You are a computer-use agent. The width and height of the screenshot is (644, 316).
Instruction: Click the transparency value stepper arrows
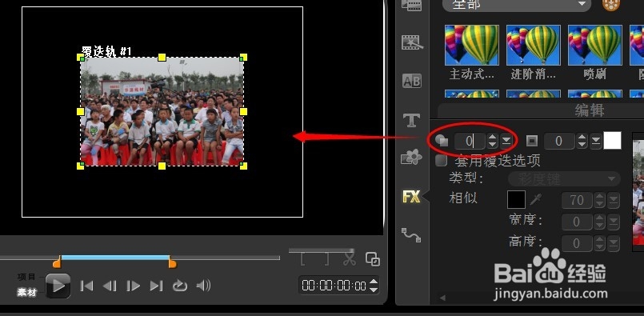coord(493,142)
